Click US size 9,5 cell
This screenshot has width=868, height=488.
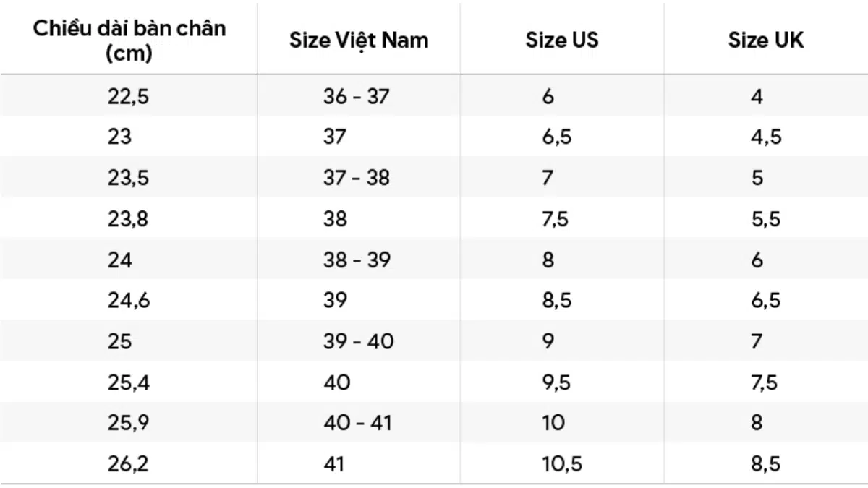(556, 382)
